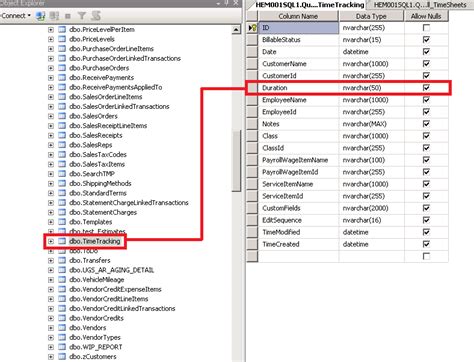Click the Object Explorer vertical scrollbar thumb
This screenshot has height=362, width=474.
(x=236, y=161)
